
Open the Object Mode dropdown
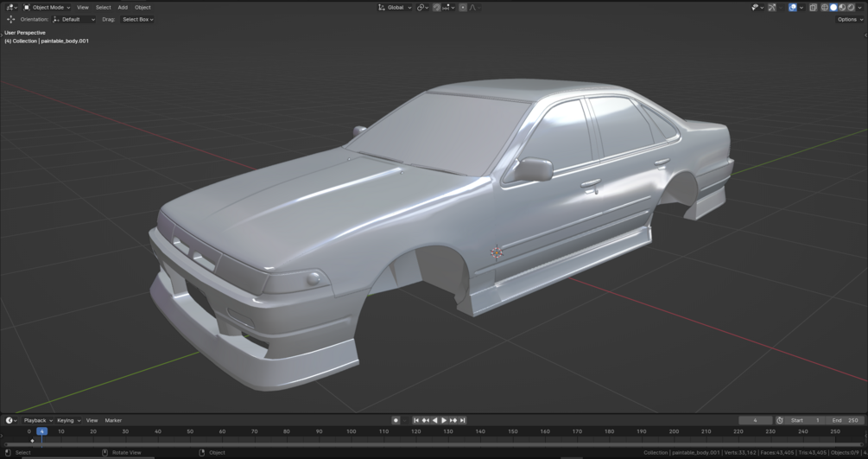coord(47,7)
